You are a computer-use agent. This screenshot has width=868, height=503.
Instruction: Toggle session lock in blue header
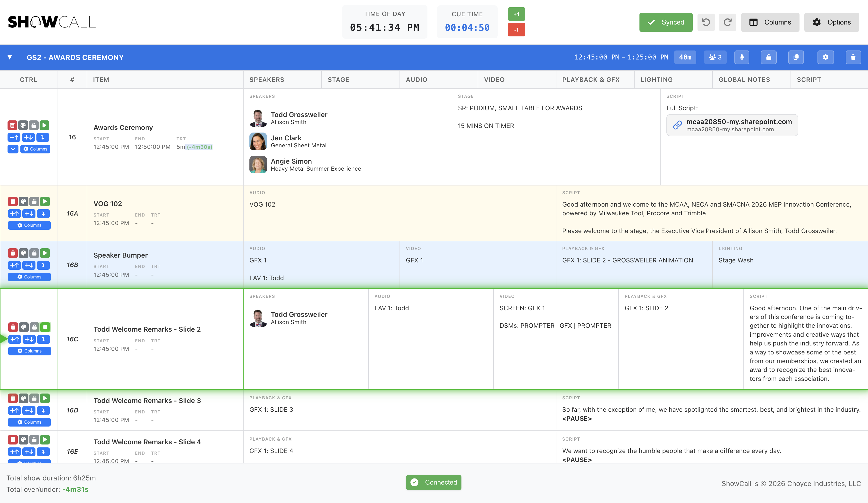(768, 57)
